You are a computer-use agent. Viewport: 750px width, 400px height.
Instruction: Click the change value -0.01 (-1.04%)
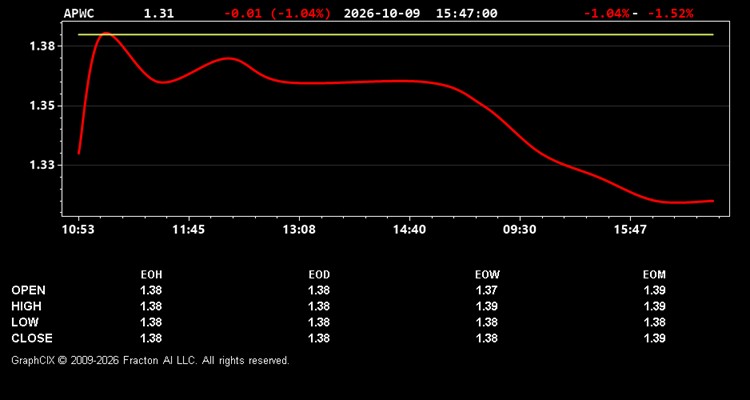(277, 13)
